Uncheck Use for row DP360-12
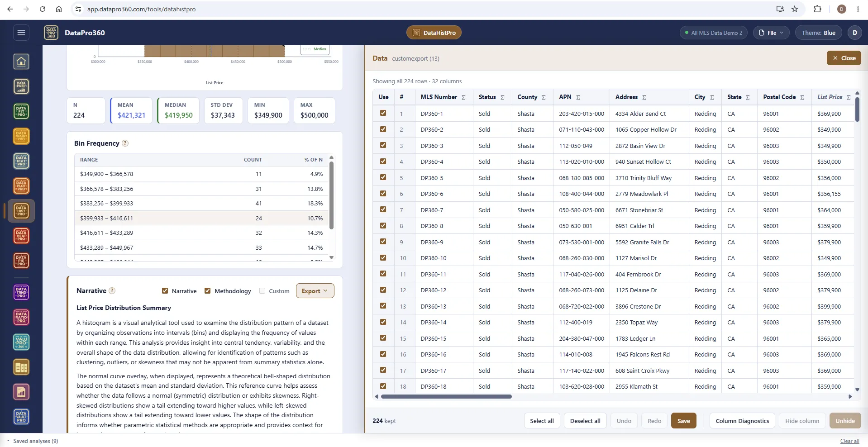Image resolution: width=868 pixels, height=447 pixels. tap(383, 290)
